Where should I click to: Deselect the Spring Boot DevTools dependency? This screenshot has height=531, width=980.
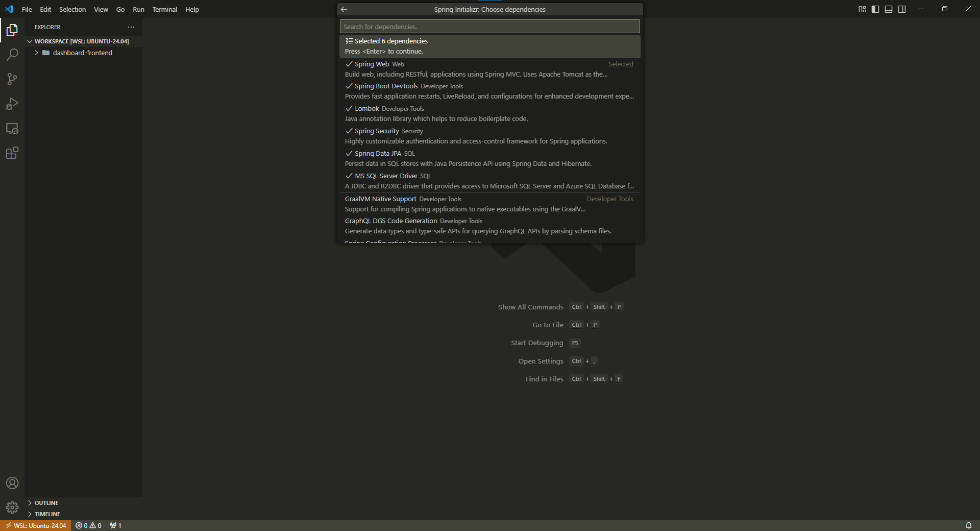click(x=489, y=91)
